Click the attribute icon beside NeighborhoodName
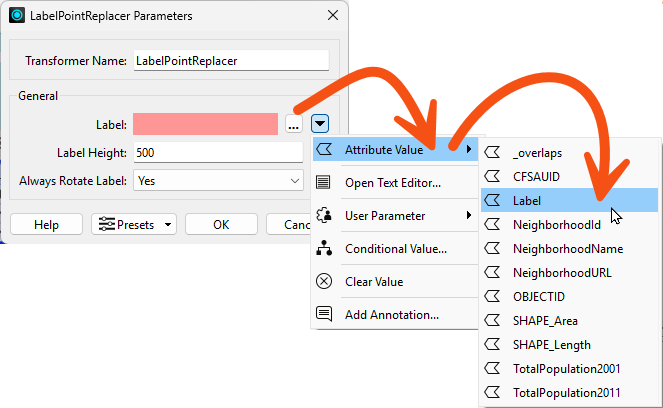This screenshot has height=408, width=663. (493, 248)
